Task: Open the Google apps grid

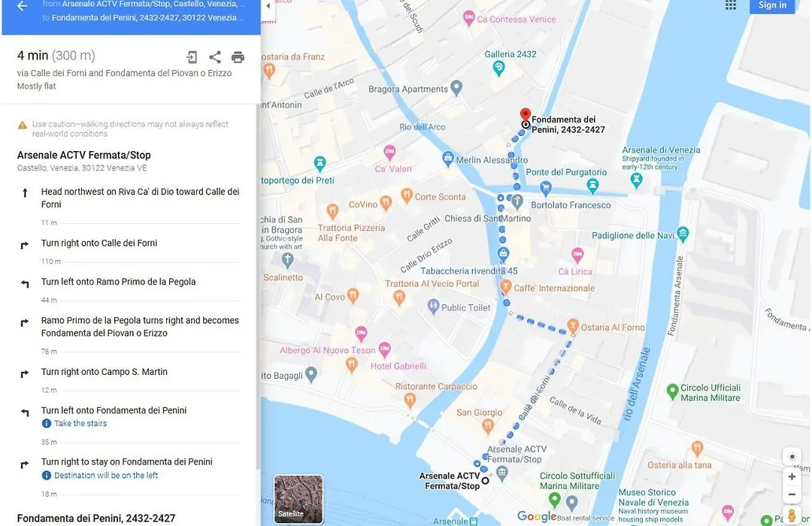Action: coord(731,5)
